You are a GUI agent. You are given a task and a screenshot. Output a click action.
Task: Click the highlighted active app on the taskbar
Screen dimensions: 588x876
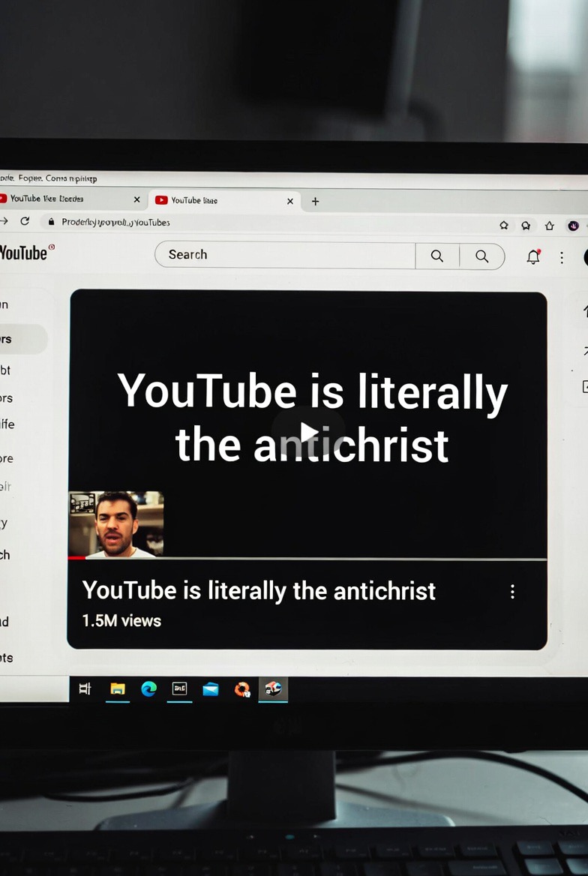coord(273,689)
